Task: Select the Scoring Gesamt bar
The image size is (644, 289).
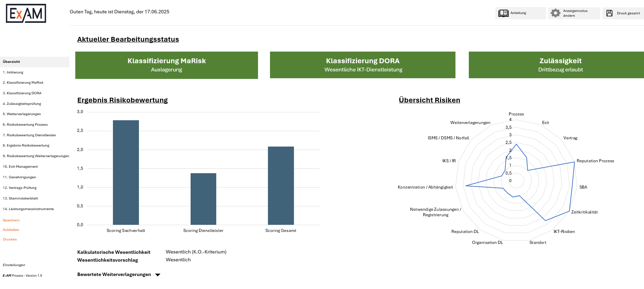Action: pyautogui.click(x=281, y=185)
